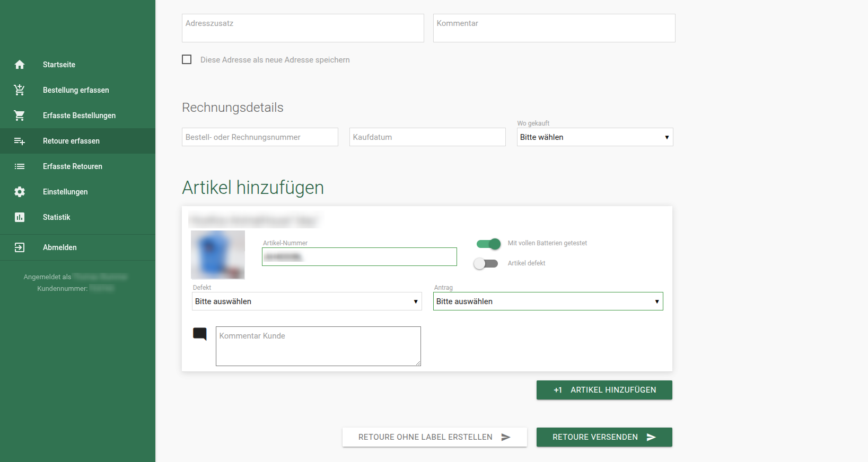Viewport: 868px width, 462px height.
Task: Enable the 'Artikel defekt' switch
Action: coord(486,263)
